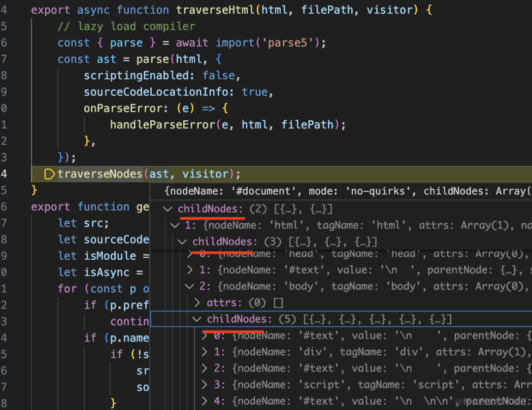The width and height of the screenshot is (532, 410).
Task: Click the handleParseError function name
Action: [163, 125]
